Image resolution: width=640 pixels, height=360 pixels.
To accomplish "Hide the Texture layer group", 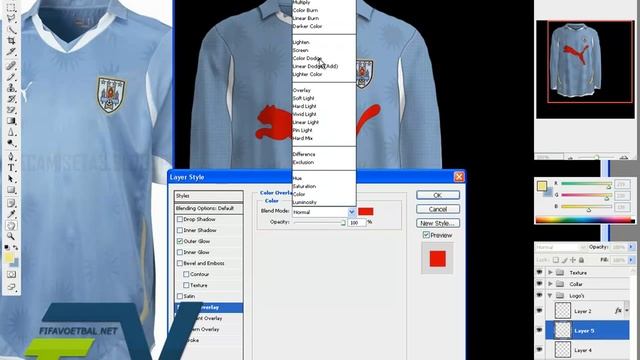I will click(x=540, y=272).
